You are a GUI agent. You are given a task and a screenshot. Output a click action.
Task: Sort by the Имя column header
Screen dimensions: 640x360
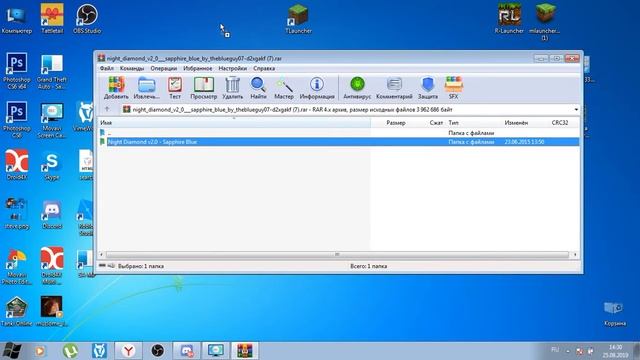click(x=234, y=122)
